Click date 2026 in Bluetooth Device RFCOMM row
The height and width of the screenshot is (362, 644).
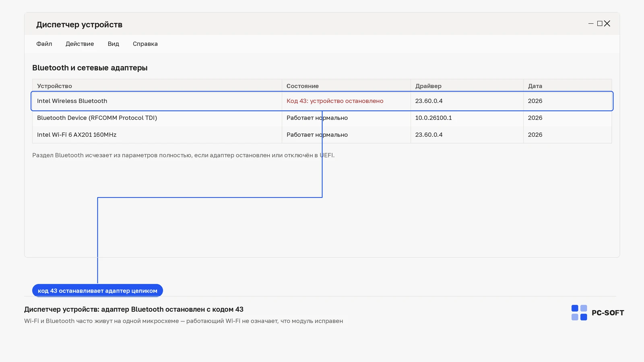click(x=535, y=118)
